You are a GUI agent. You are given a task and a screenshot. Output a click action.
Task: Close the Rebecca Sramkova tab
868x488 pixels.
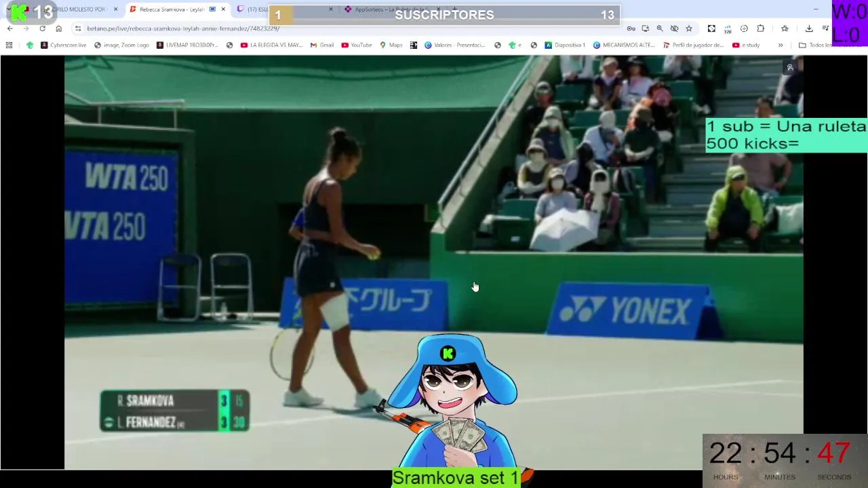(x=223, y=9)
